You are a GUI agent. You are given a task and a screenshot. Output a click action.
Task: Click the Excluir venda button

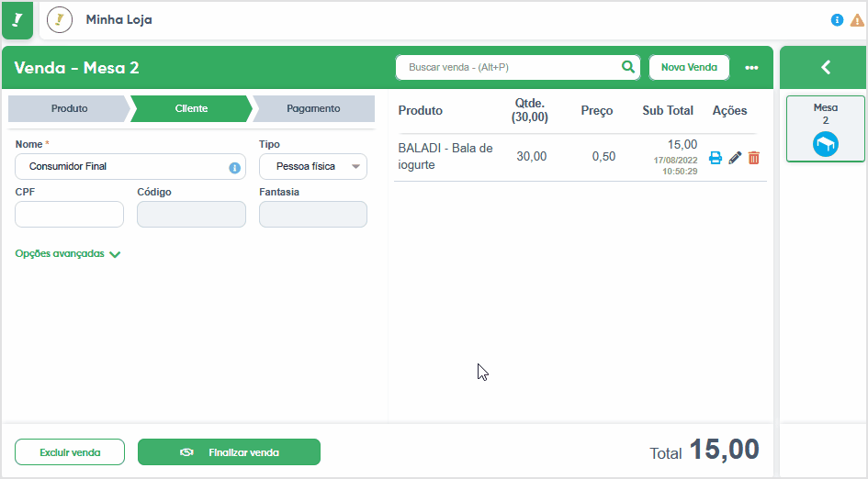coord(70,451)
